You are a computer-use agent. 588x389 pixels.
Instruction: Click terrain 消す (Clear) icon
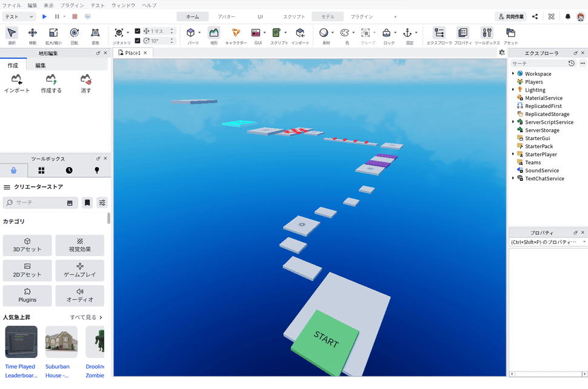[x=86, y=79]
